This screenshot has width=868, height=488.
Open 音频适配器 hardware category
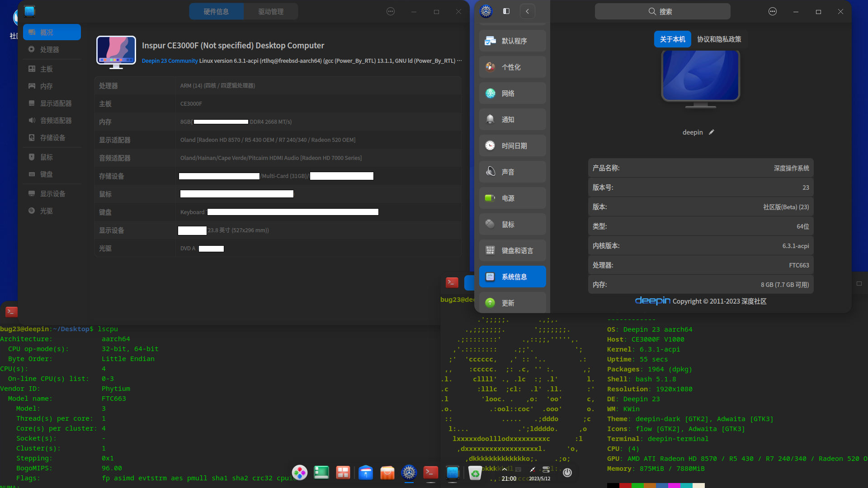tap(56, 121)
